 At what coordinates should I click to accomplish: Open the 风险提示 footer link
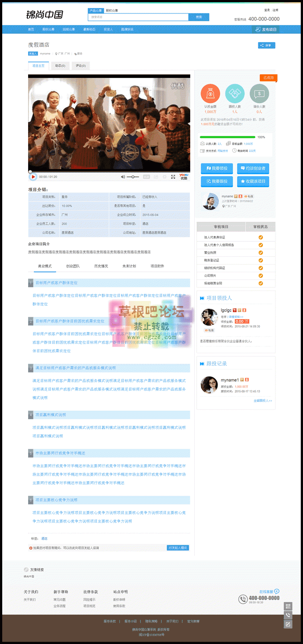point(89,599)
